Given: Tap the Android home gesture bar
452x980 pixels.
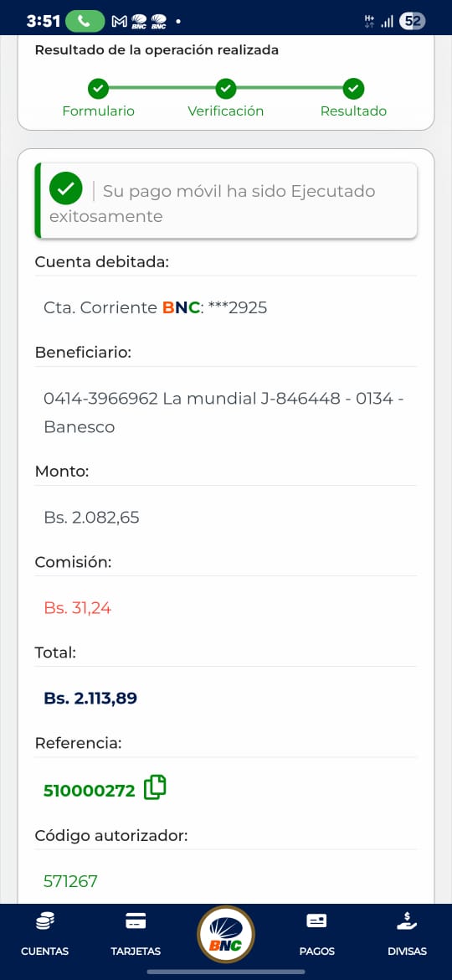Looking at the screenshot, I should (x=226, y=972).
